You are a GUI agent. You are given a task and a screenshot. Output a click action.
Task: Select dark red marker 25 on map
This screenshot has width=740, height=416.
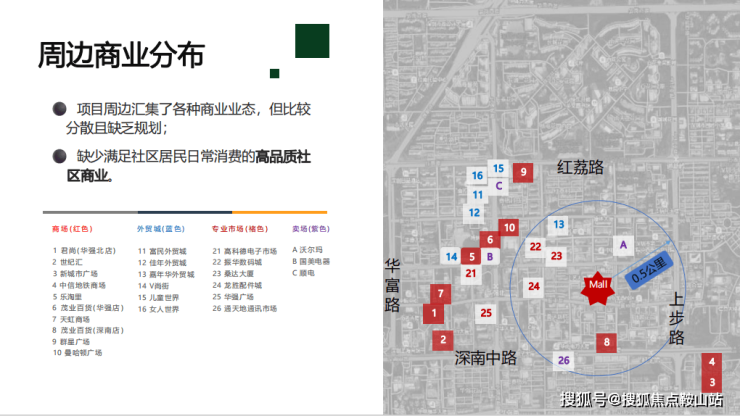(x=485, y=313)
